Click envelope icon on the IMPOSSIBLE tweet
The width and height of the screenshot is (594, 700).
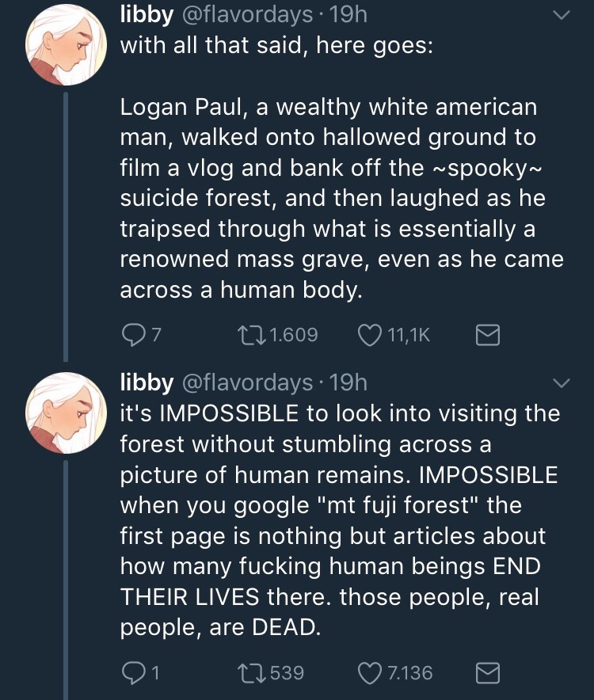click(x=486, y=673)
